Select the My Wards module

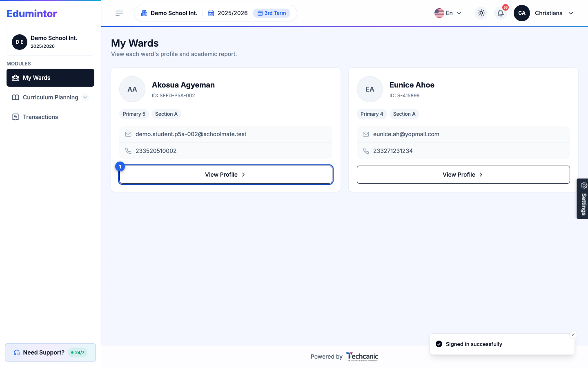click(50, 78)
